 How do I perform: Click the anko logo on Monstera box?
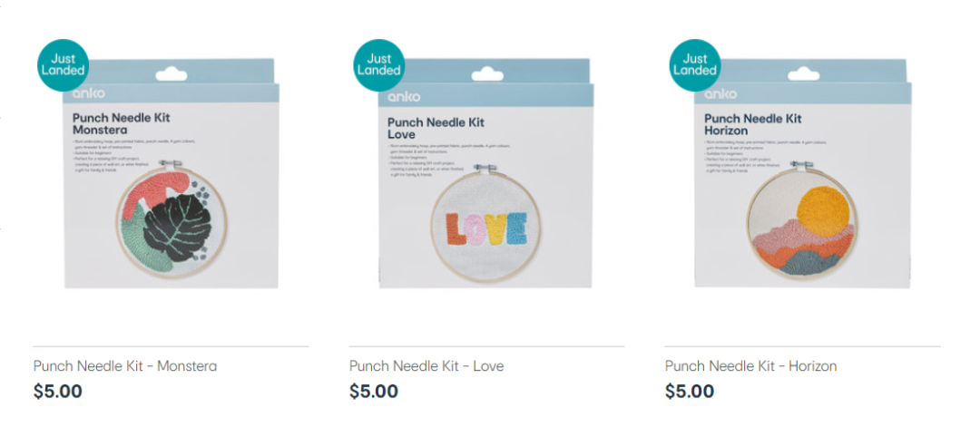pyautogui.click(x=88, y=93)
